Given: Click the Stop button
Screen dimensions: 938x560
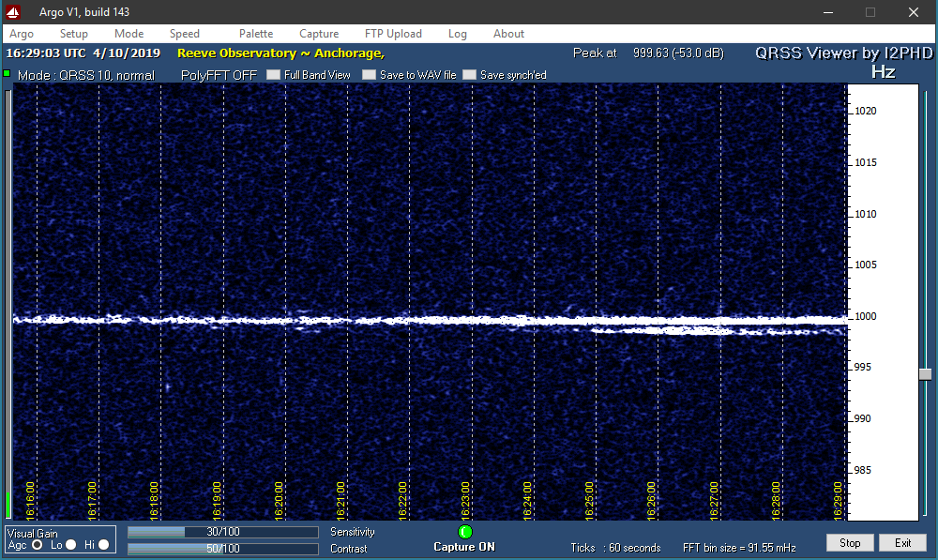Looking at the screenshot, I should (x=850, y=543).
